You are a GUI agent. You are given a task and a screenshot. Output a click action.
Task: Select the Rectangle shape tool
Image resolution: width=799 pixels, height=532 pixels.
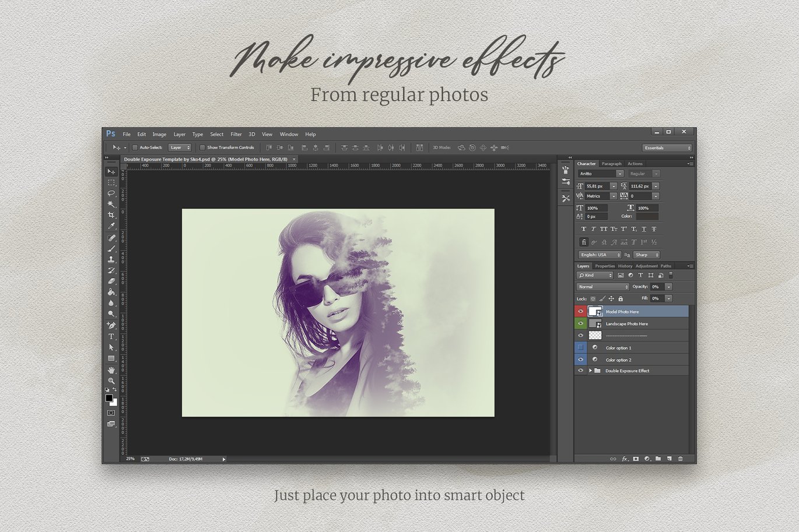(111, 358)
